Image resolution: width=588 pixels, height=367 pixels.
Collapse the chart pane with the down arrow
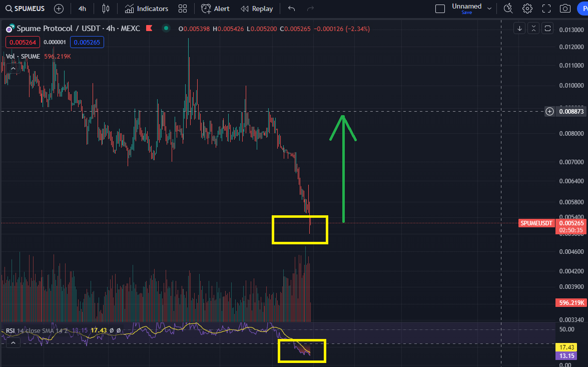tap(520, 28)
